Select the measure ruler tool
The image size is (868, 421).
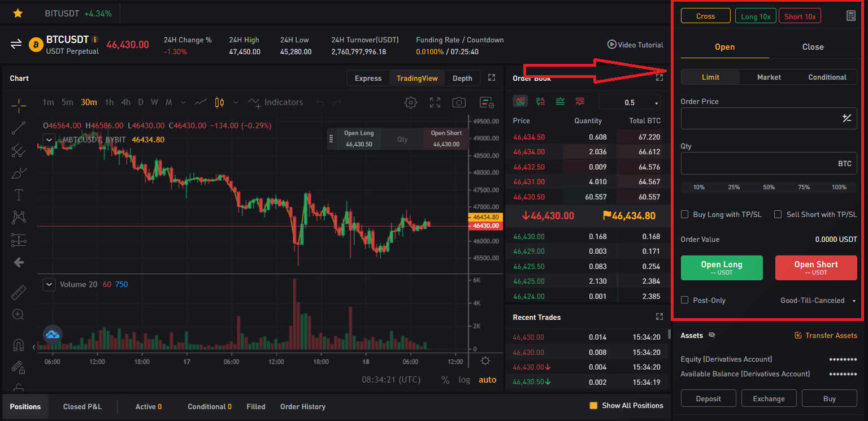pos(19,292)
